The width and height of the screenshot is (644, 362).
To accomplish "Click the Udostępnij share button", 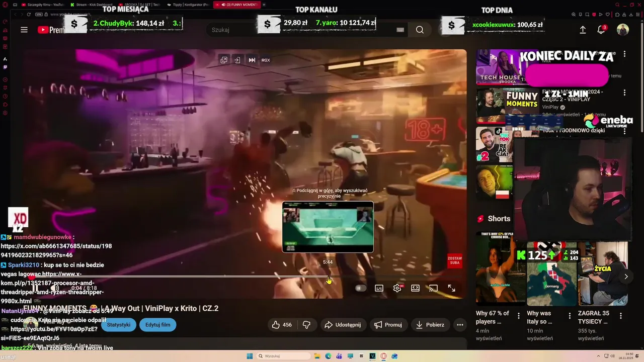I will [342, 325].
